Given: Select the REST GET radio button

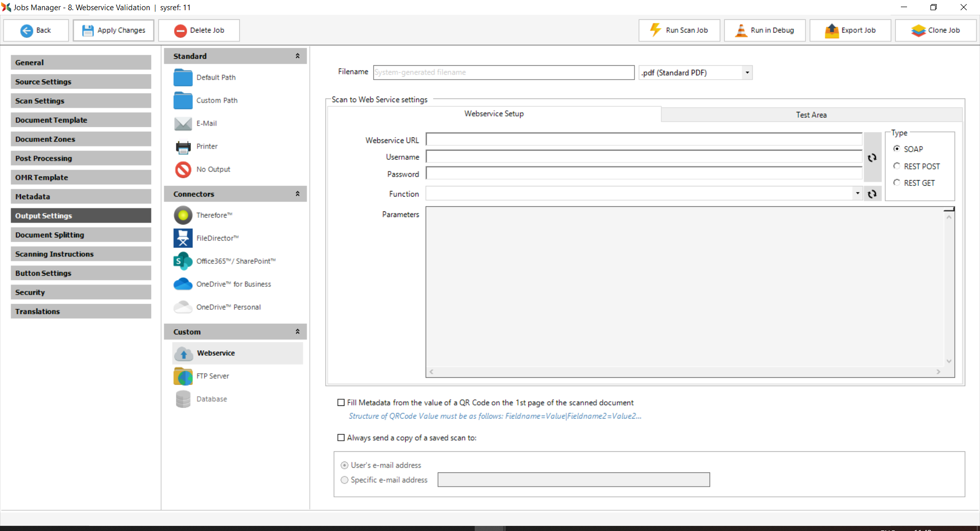Looking at the screenshot, I should [897, 183].
